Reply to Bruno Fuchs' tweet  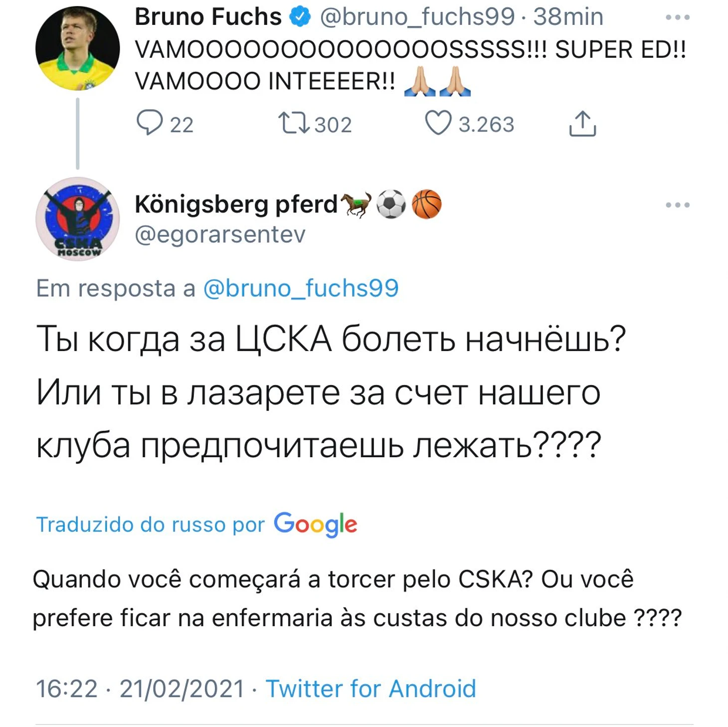[x=150, y=123]
